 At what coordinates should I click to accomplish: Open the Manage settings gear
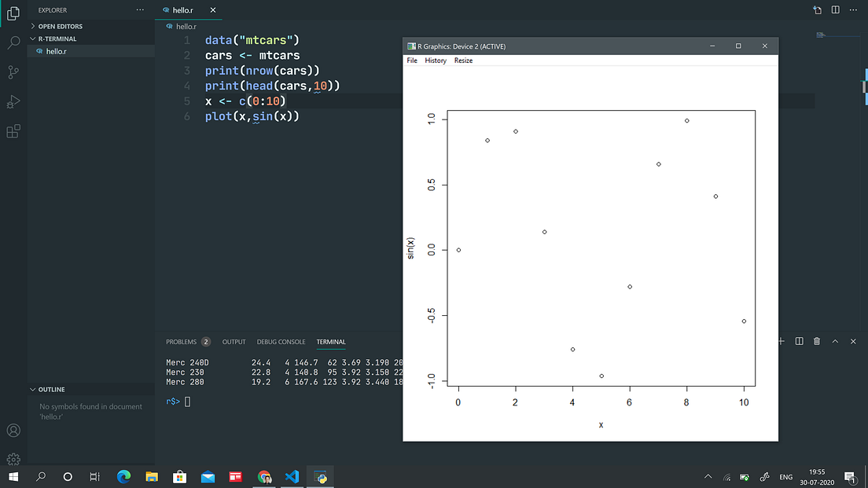(x=13, y=459)
